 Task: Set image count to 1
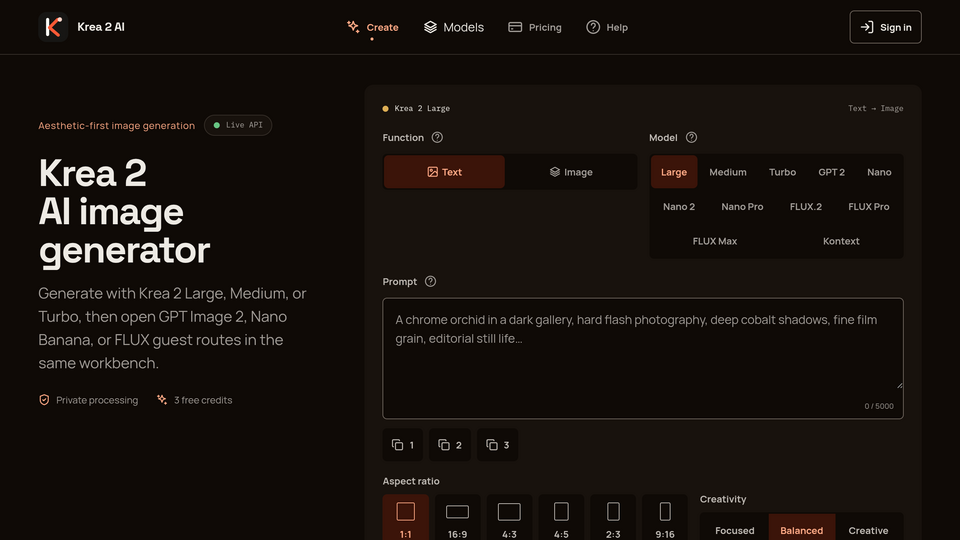(403, 445)
